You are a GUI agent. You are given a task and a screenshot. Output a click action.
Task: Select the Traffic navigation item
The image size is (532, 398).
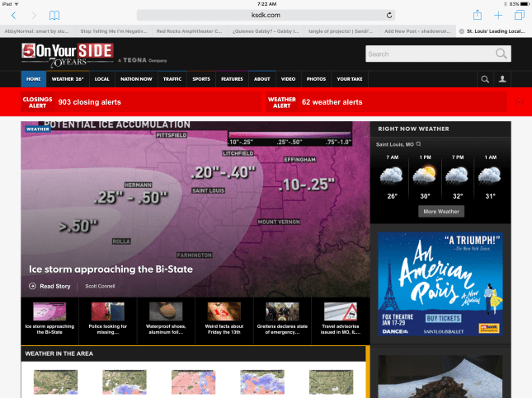coord(172,79)
